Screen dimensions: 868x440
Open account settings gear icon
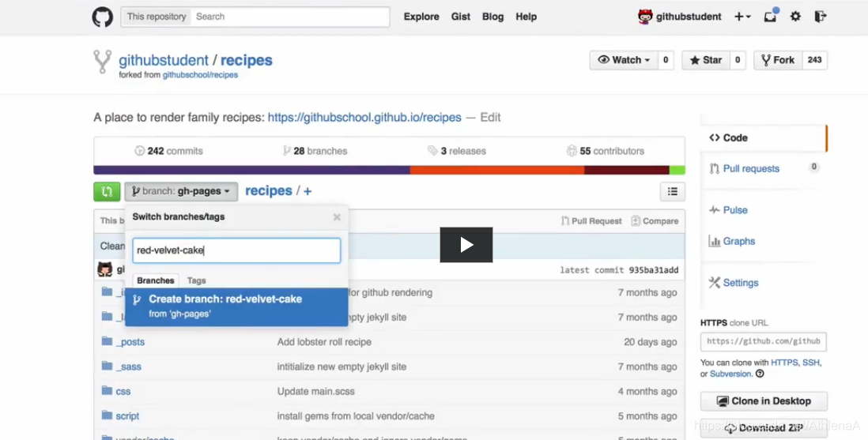(795, 17)
